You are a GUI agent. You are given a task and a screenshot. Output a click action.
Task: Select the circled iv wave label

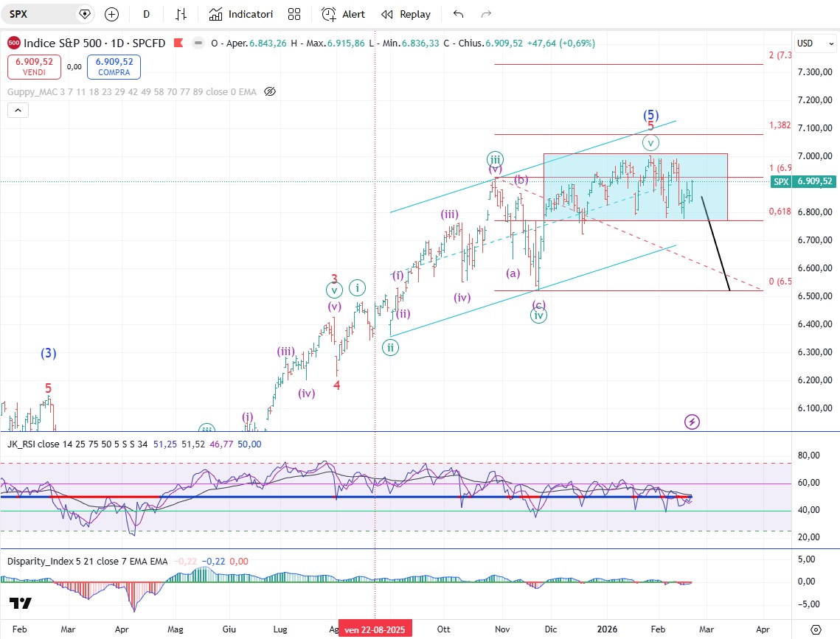[x=538, y=315]
